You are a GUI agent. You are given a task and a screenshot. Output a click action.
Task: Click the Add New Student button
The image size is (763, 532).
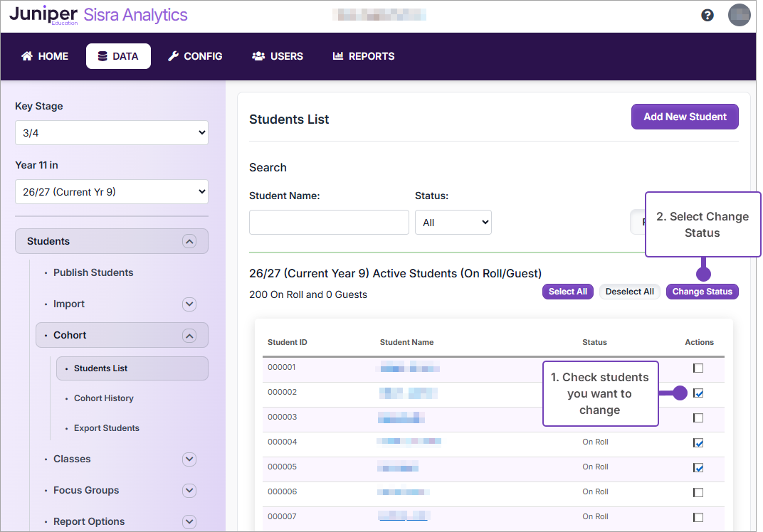[684, 116]
